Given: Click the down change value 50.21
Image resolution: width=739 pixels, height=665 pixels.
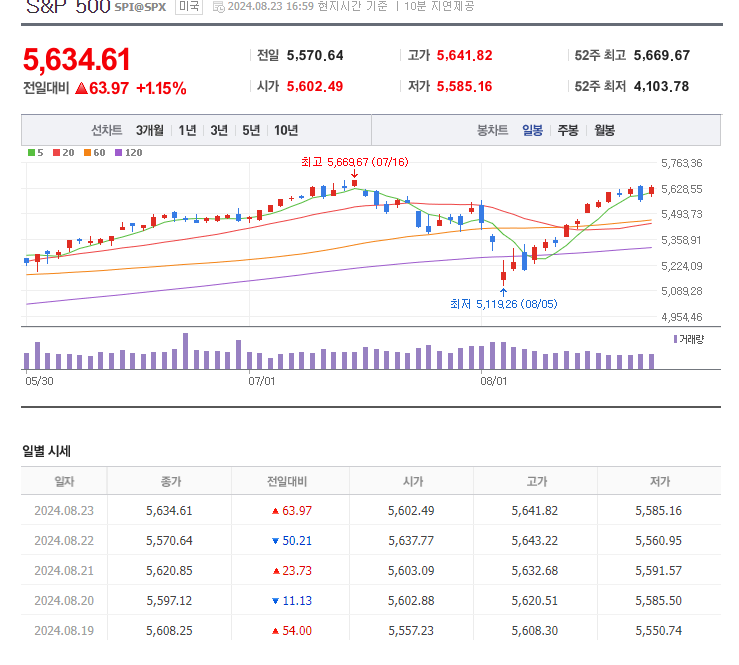Looking at the screenshot, I should click(x=297, y=541).
